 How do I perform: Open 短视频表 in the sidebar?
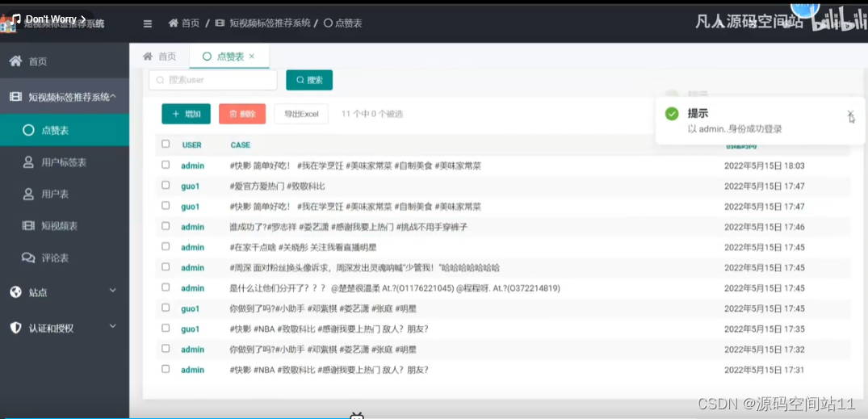(x=65, y=226)
